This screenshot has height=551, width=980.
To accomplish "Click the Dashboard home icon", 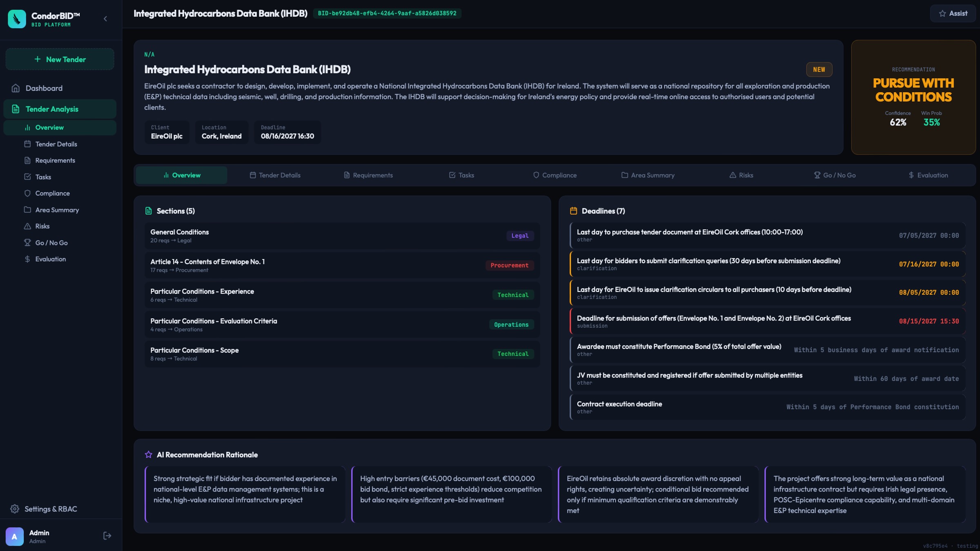I will tap(16, 88).
